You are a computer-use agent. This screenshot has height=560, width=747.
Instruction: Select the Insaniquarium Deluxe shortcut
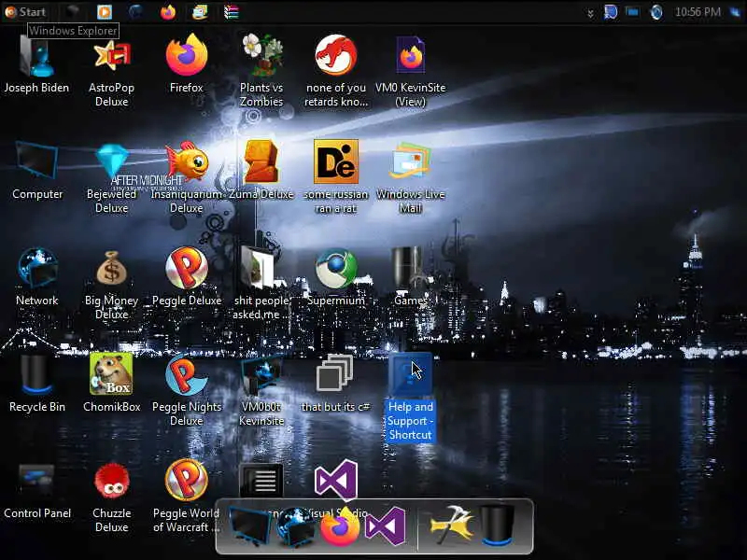186,177
